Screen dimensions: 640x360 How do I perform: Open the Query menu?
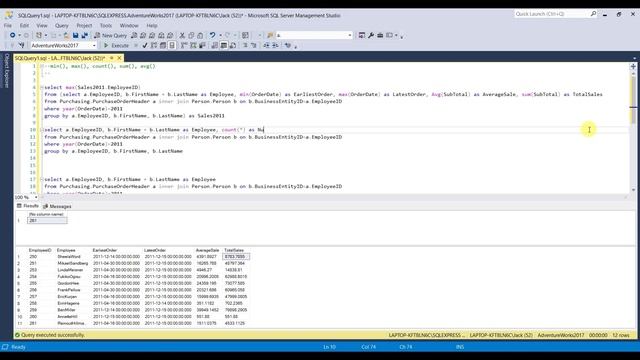62,25
